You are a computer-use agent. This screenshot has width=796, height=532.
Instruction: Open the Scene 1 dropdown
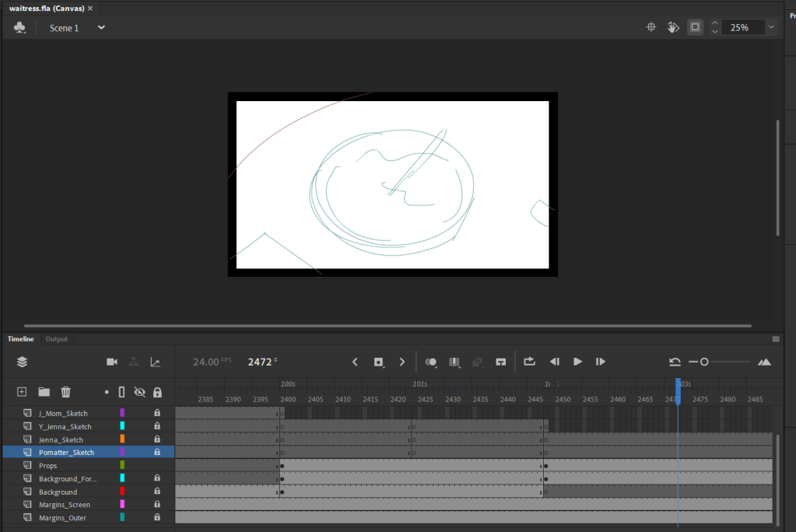coord(101,27)
